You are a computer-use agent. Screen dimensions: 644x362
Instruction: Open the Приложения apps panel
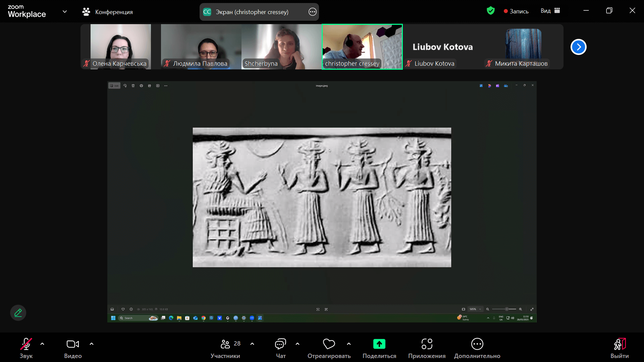click(x=427, y=348)
